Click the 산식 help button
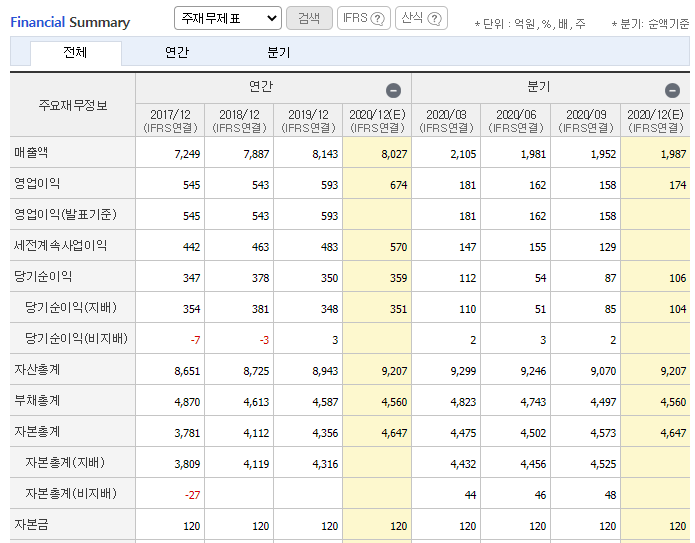This screenshot has width=695, height=543. click(x=421, y=18)
